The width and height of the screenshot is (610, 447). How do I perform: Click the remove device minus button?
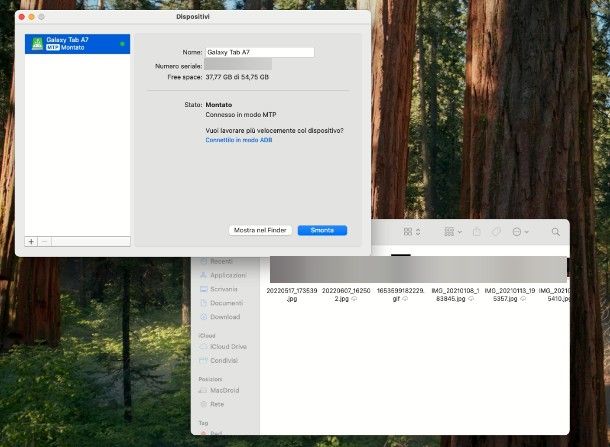click(x=44, y=241)
